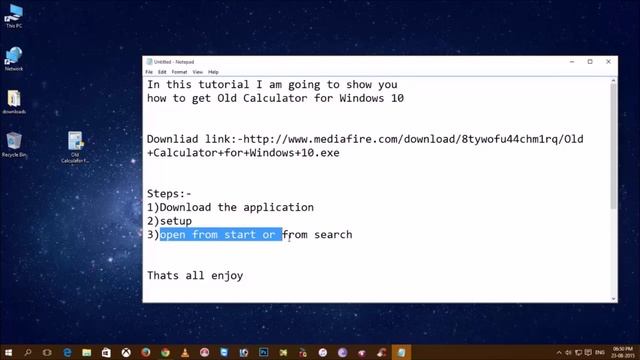Click the "+Calculator+for+Windows+10.exe" line
The height and width of the screenshot is (360, 640).
pyautogui.click(x=243, y=153)
